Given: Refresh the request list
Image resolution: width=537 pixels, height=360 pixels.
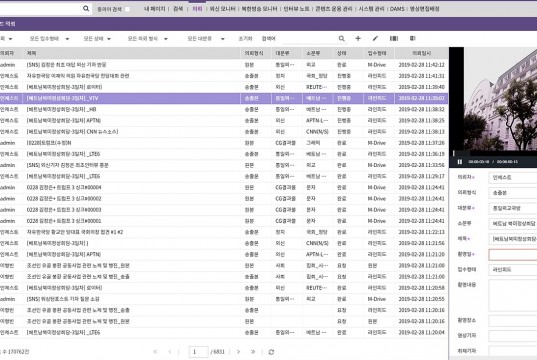Looking at the screenshot, I should coord(271,352).
